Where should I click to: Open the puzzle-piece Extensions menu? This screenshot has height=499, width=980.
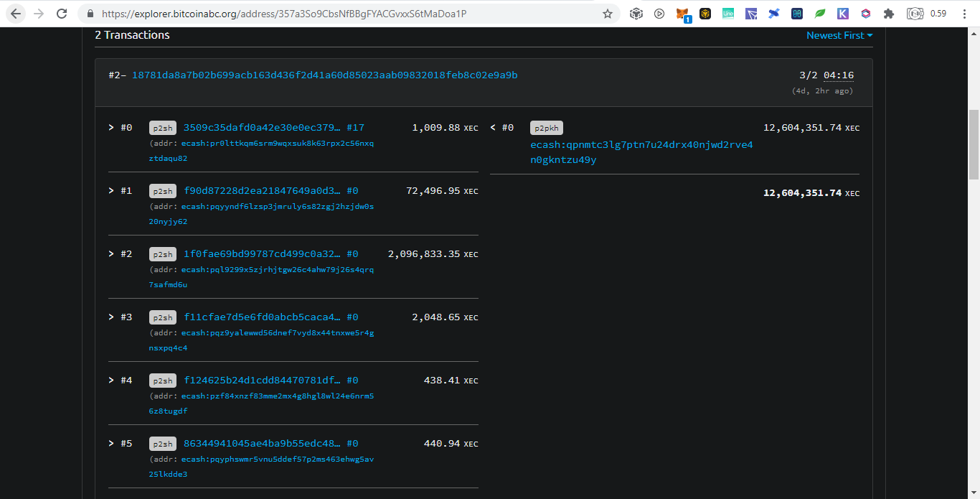889,14
